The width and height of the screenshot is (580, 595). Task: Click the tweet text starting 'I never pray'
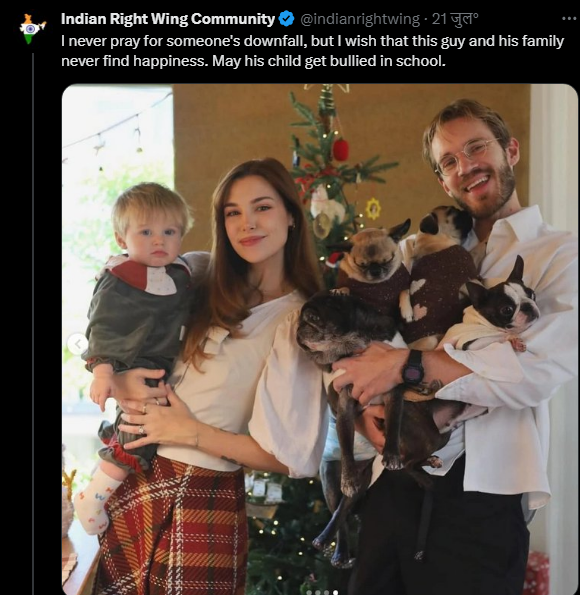pyautogui.click(x=312, y=51)
